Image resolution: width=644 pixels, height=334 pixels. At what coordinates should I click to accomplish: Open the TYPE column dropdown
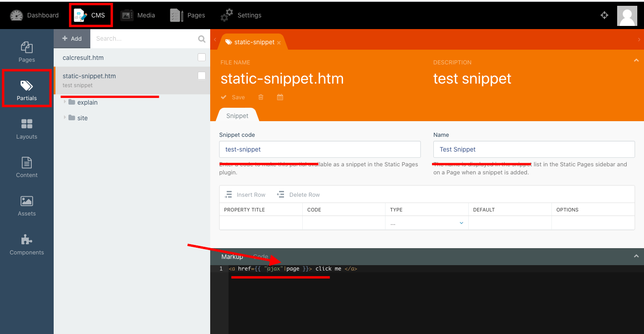click(x=426, y=223)
